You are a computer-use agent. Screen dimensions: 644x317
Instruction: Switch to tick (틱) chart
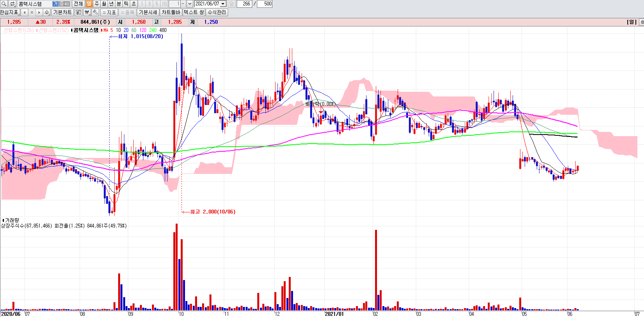(126, 4)
